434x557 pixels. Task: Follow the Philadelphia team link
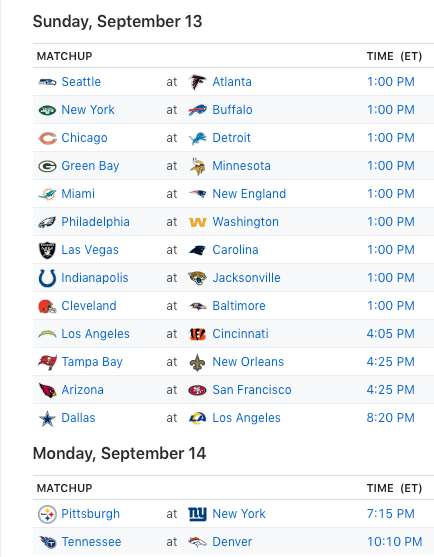pyautogui.click(x=95, y=222)
